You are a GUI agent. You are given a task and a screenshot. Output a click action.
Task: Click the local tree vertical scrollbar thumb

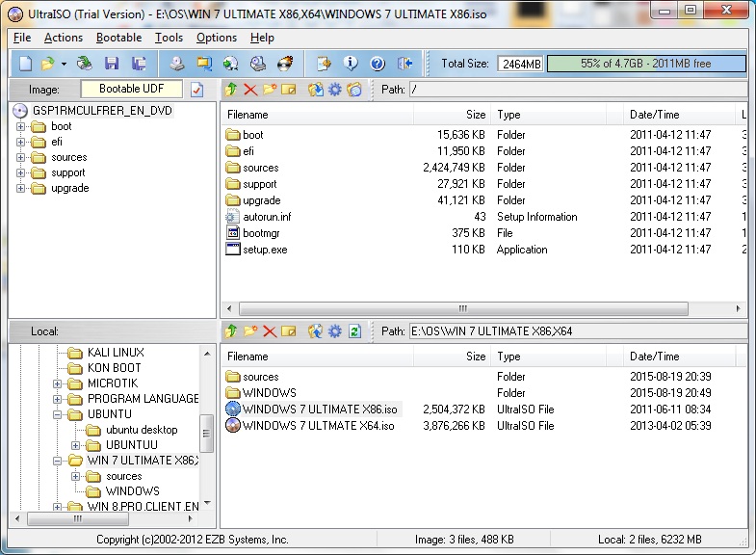(x=206, y=434)
